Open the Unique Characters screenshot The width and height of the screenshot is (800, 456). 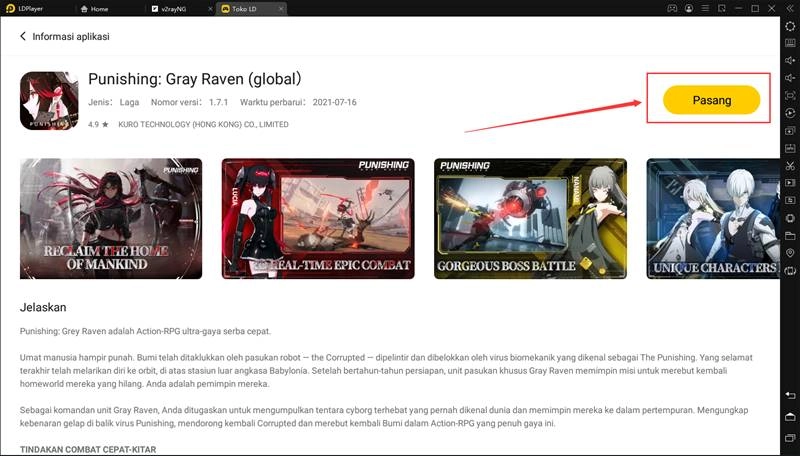[x=713, y=218]
